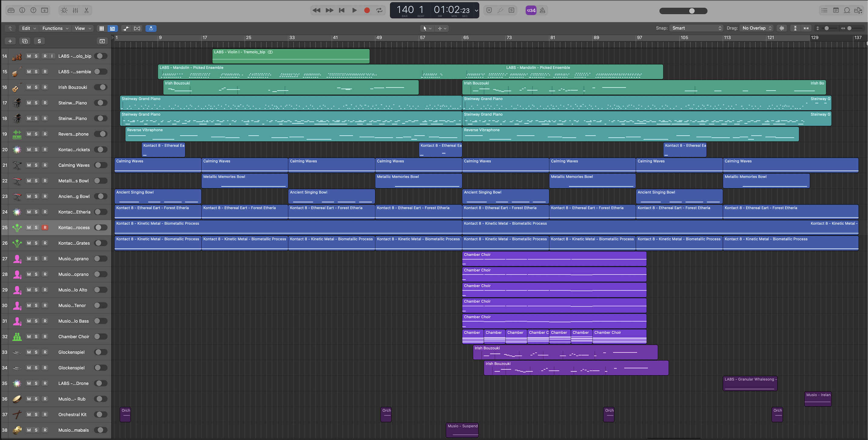868x440 pixels.
Task: Adjust the master volume slider
Action: coord(692,11)
